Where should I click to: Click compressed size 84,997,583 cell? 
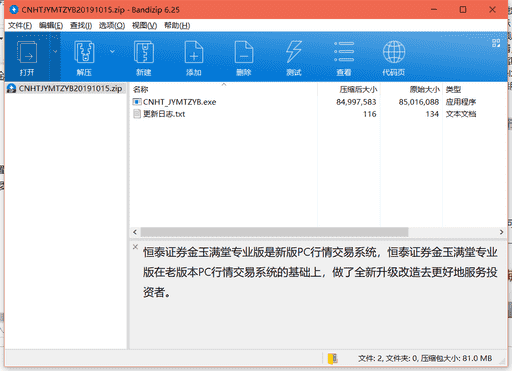tap(356, 102)
